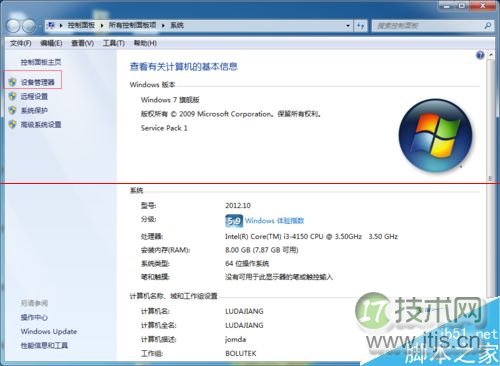
Task: Go to 控制面板主页 link
Action: [41, 62]
